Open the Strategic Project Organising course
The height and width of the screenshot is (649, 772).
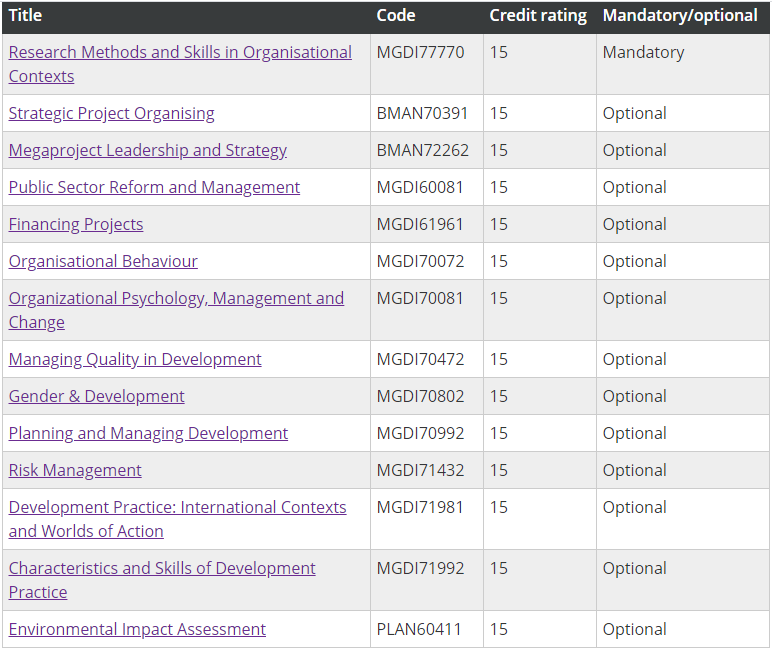[111, 113]
